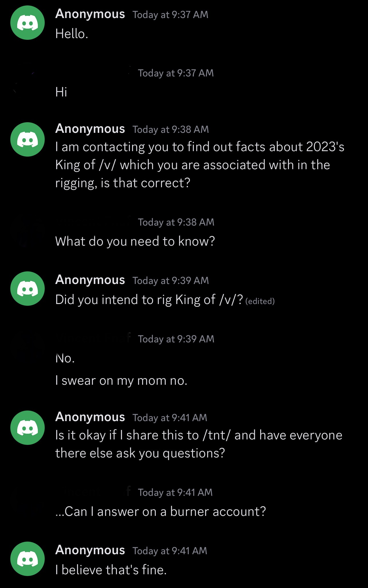Select the "...Can I answer on a burner account?" message

(x=160, y=512)
